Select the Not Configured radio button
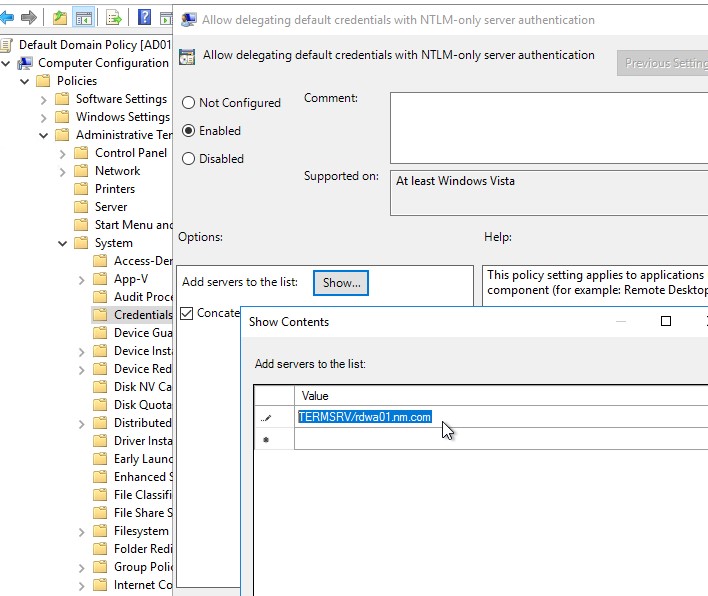The image size is (708, 596). tap(188, 103)
